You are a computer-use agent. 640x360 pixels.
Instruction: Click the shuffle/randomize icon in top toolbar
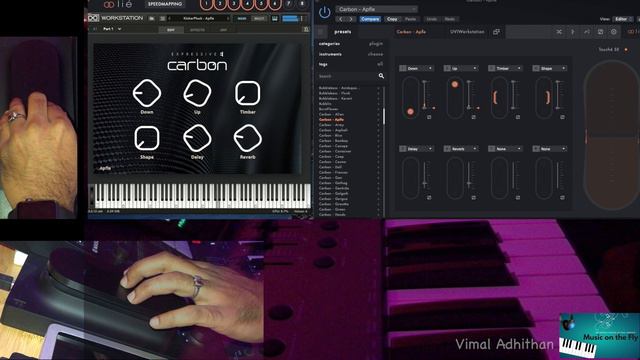point(559,32)
